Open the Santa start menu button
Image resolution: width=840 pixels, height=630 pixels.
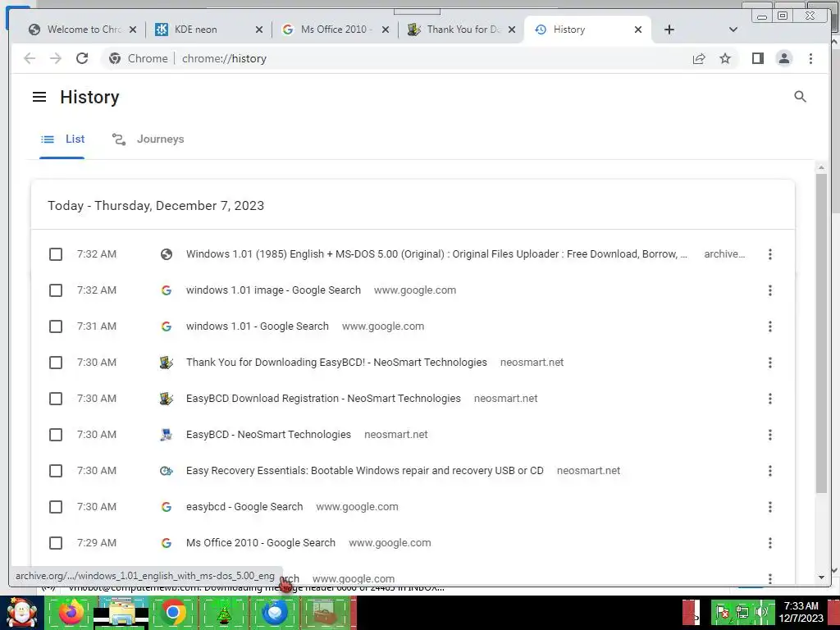coord(21,613)
